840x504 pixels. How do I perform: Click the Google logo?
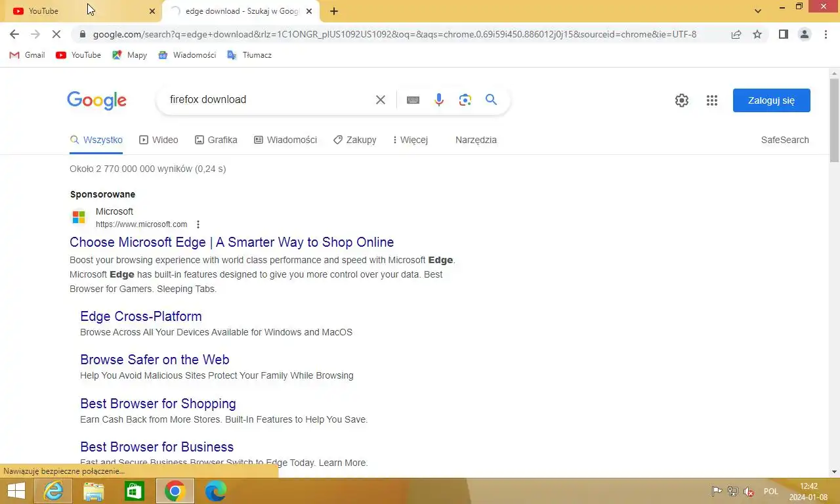[96, 100]
